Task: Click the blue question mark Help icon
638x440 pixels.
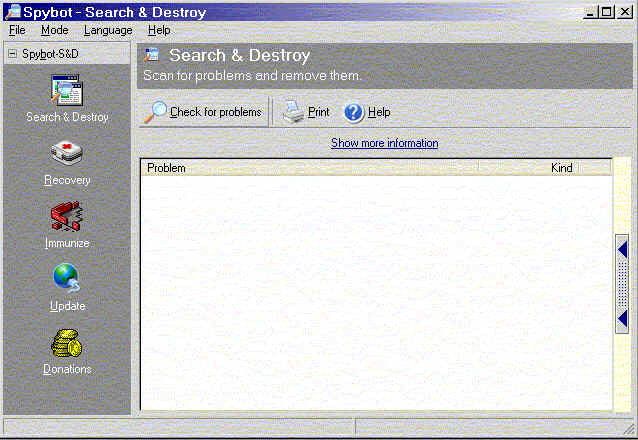Action: tap(353, 112)
